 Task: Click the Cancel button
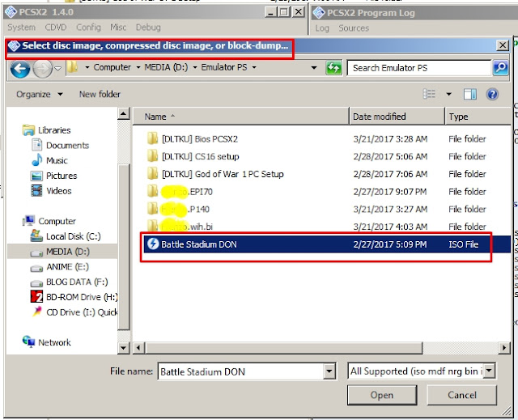pyautogui.click(x=462, y=395)
